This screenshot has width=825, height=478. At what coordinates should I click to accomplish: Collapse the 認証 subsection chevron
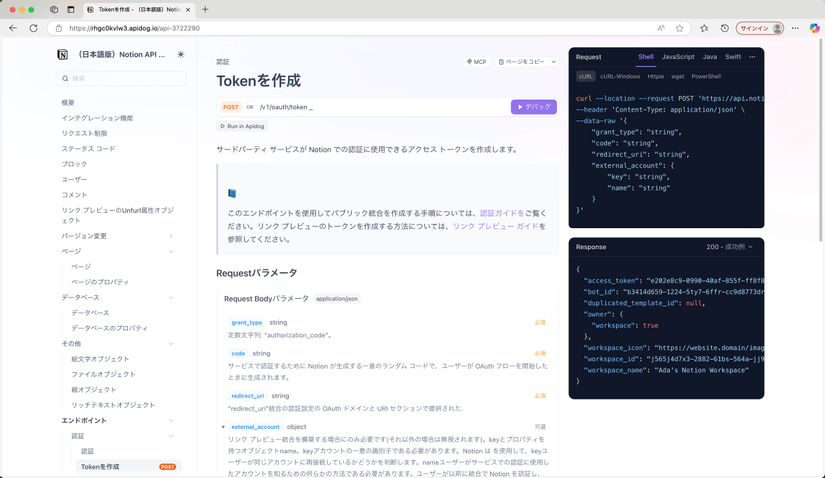(x=171, y=436)
